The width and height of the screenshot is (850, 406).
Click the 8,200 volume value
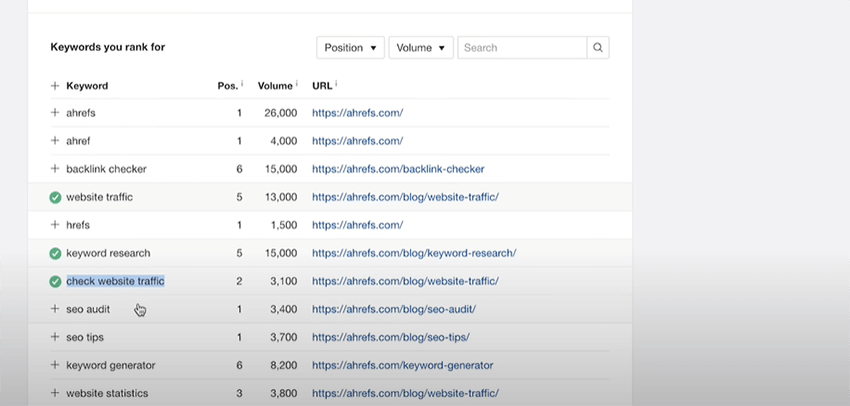pos(283,365)
